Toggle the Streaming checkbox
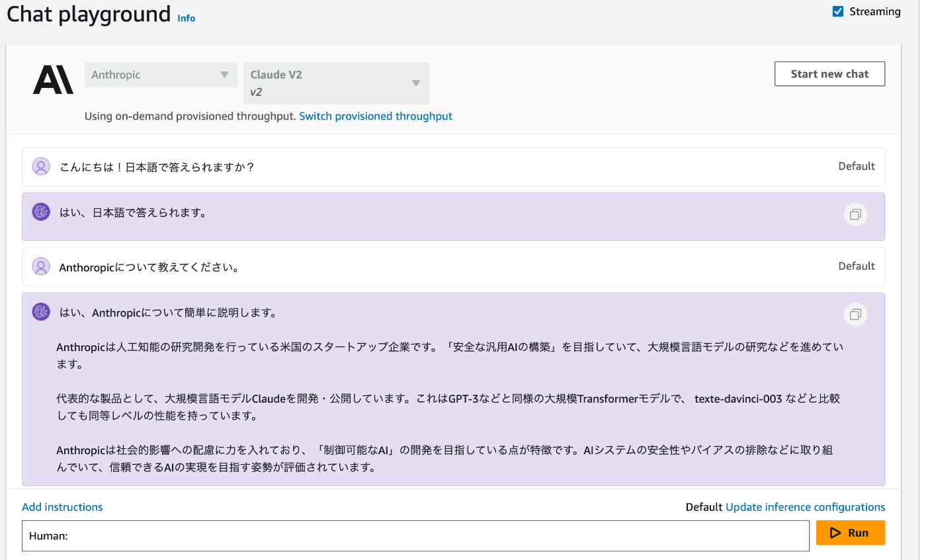 (838, 11)
